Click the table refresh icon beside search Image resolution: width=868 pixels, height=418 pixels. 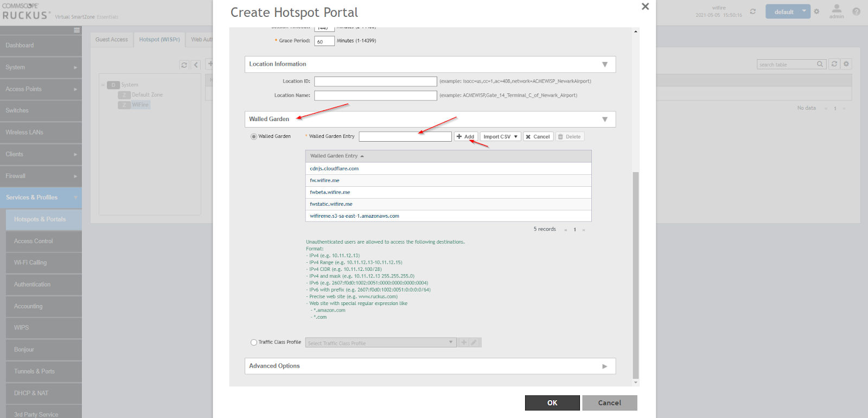click(834, 64)
